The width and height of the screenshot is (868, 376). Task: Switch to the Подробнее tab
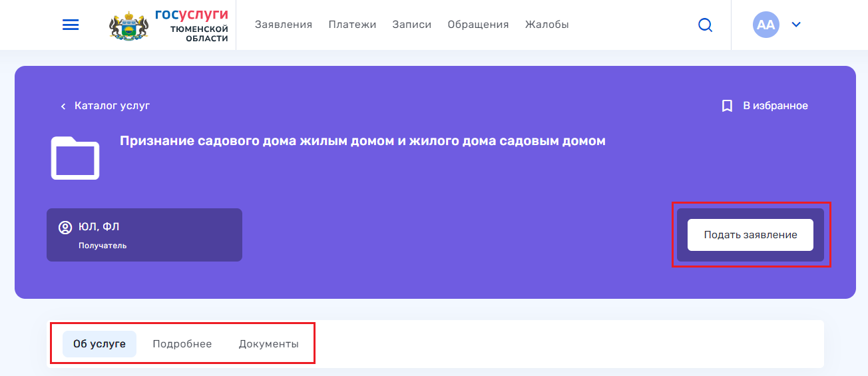pos(182,344)
